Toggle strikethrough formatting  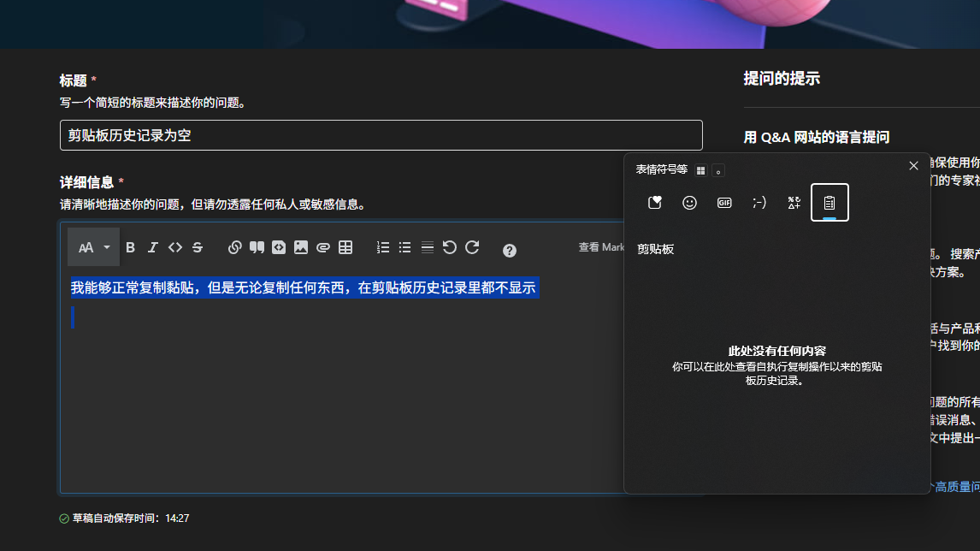198,247
